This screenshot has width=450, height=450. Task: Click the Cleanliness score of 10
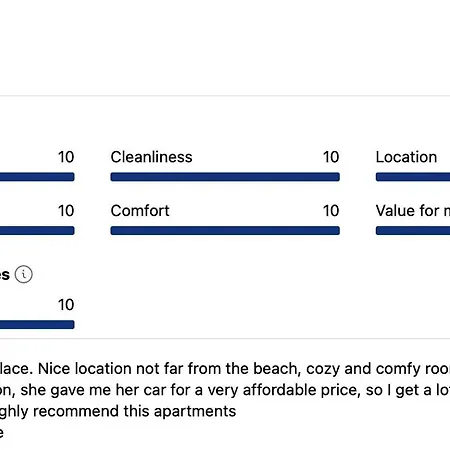pos(331,157)
